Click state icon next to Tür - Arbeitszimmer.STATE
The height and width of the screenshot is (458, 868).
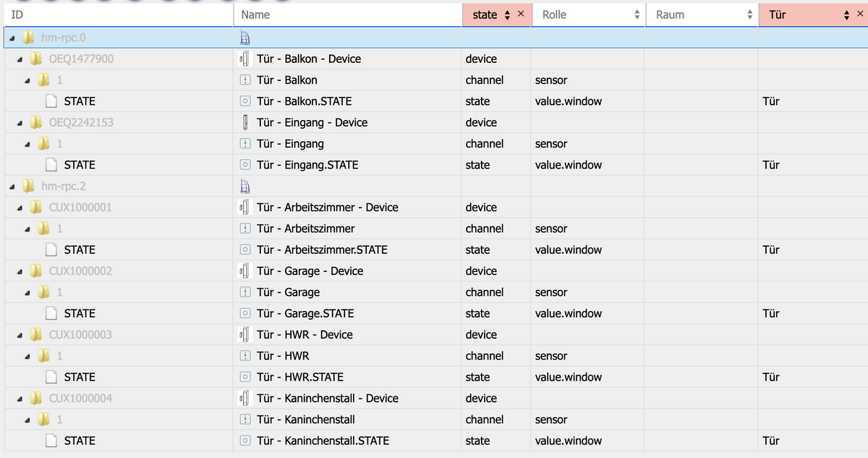tap(246, 250)
